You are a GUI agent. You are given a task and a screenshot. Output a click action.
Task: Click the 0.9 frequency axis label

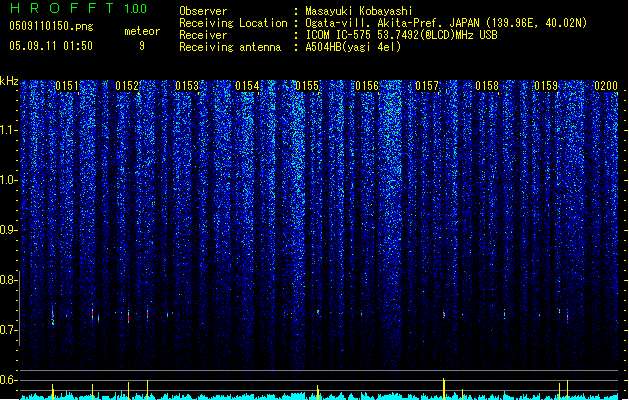pos(8,230)
